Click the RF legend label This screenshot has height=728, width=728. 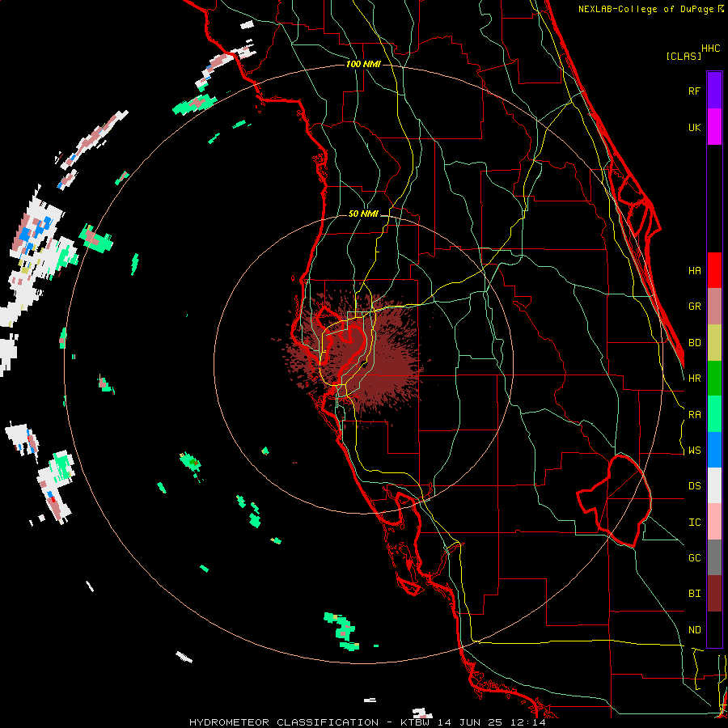click(694, 91)
